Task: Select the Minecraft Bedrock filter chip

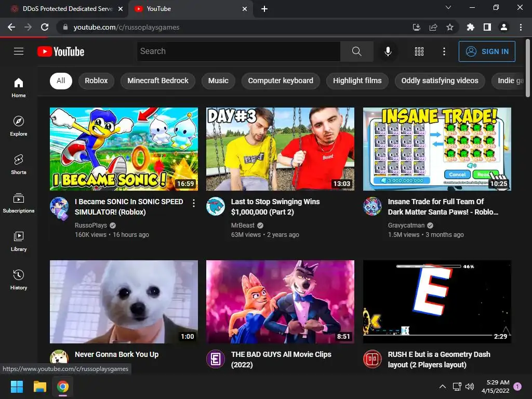Action: [x=158, y=81]
